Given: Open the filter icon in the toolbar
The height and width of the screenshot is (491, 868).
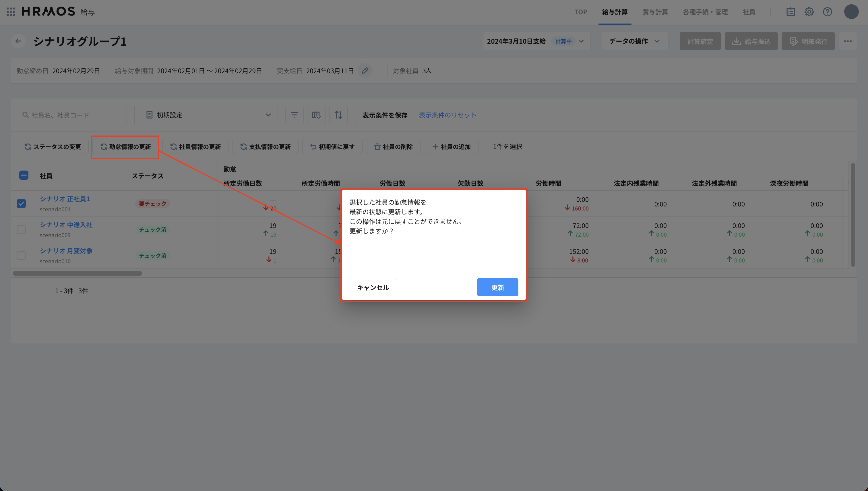Looking at the screenshot, I should tap(294, 115).
